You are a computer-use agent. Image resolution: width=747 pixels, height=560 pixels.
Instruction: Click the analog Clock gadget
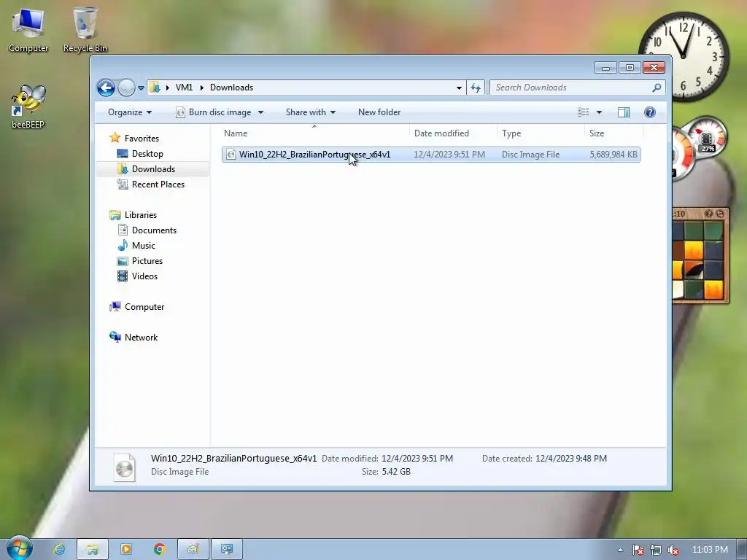coord(684,56)
